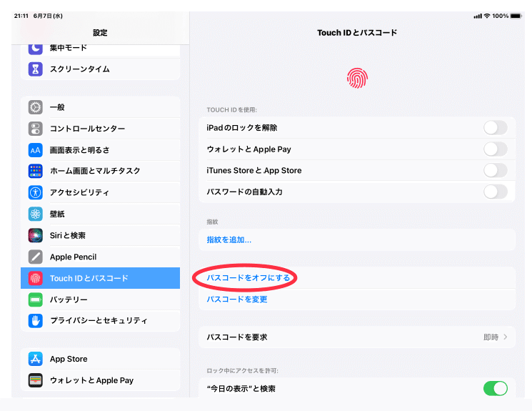Tap the App Store icon
The width and height of the screenshot is (532, 411).
(x=35, y=359)
